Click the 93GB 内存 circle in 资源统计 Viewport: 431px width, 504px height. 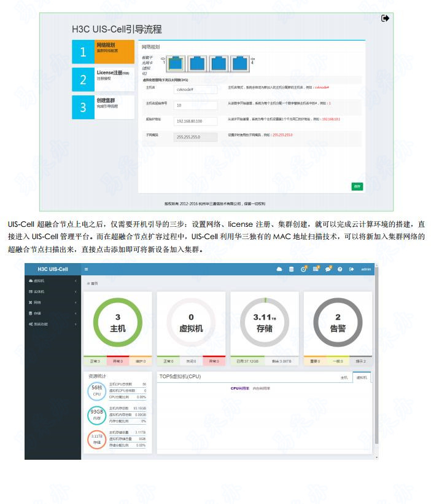pyautogui.click(x=96, y=415)
